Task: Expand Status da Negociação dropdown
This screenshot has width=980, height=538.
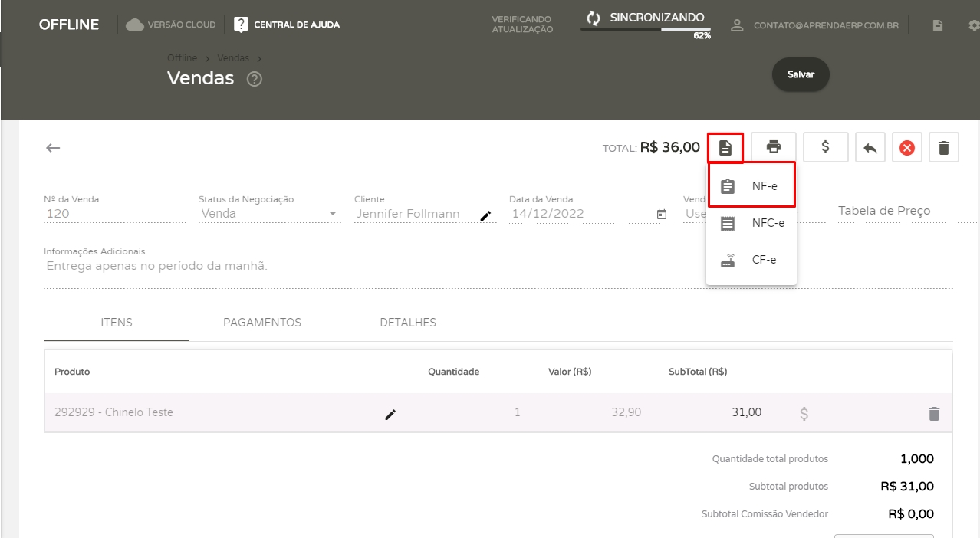Action: [333, 214]
